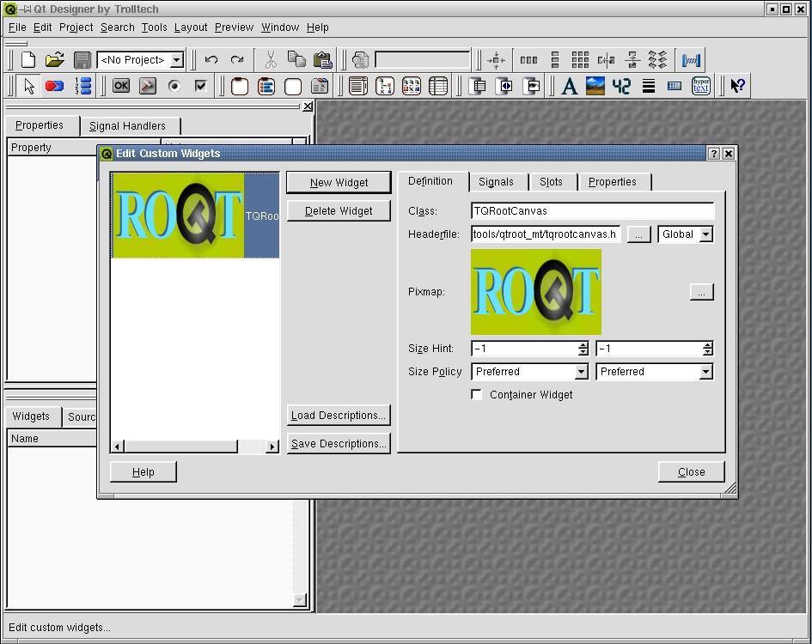
Task: Click the Load Descriptions button
Action: 338,416
